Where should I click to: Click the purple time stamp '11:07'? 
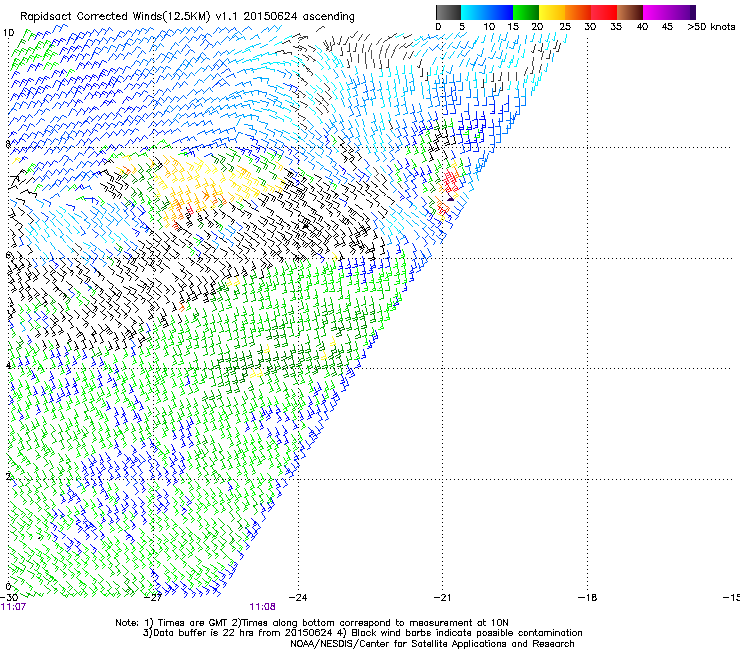click(13, 607)
